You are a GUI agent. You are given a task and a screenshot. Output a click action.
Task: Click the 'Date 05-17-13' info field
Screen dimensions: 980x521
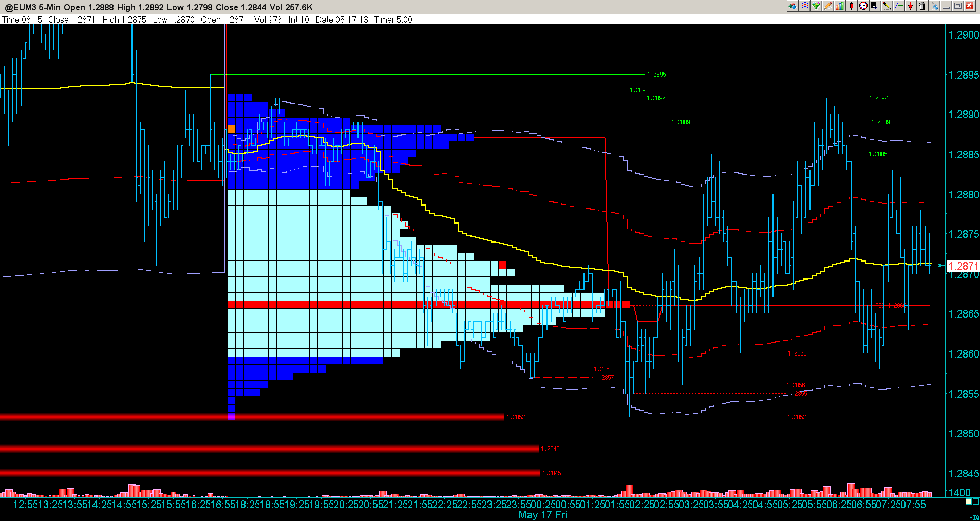[342, 20]
